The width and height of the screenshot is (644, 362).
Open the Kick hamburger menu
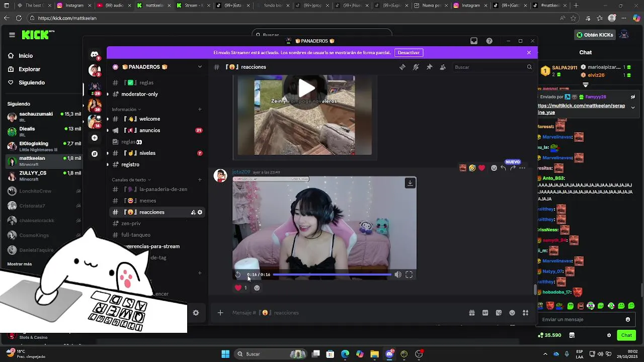12,35
